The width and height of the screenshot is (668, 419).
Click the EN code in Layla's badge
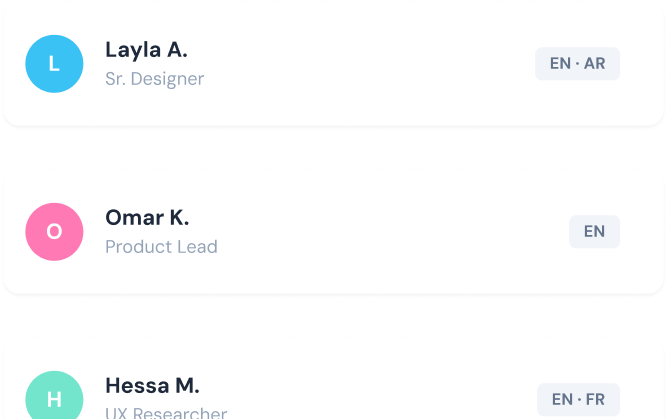click(x=560, y=64)
